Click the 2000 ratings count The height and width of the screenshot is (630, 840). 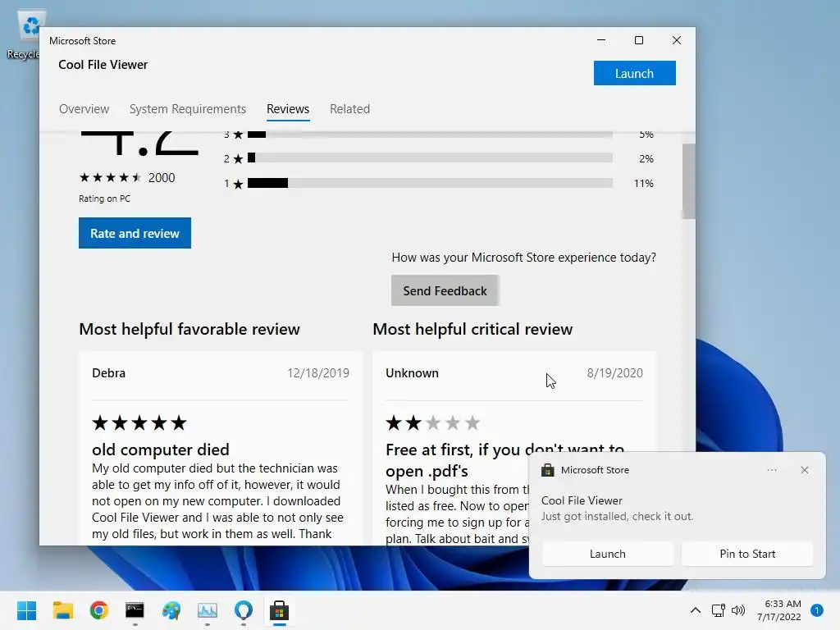tap(162, 177)
